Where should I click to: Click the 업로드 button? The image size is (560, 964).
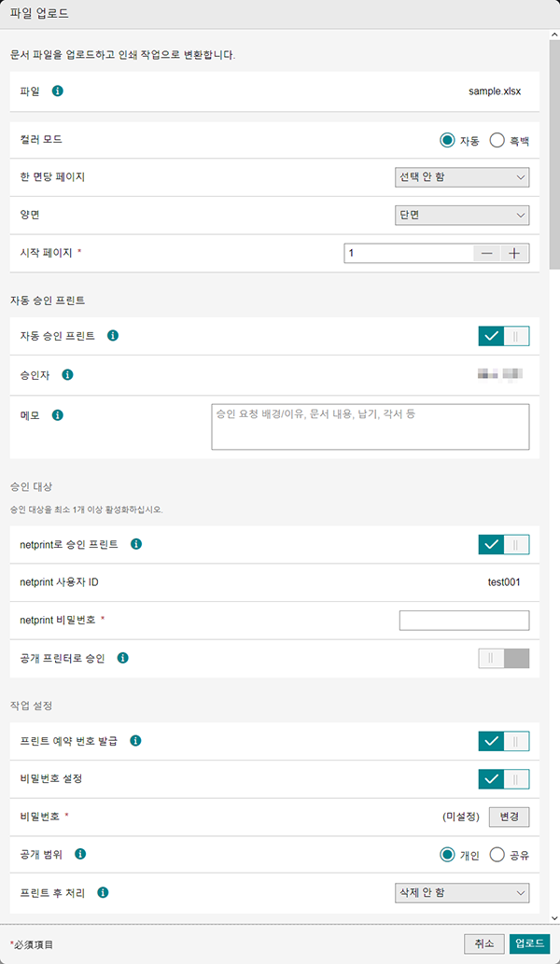click(x=530, y=943)
